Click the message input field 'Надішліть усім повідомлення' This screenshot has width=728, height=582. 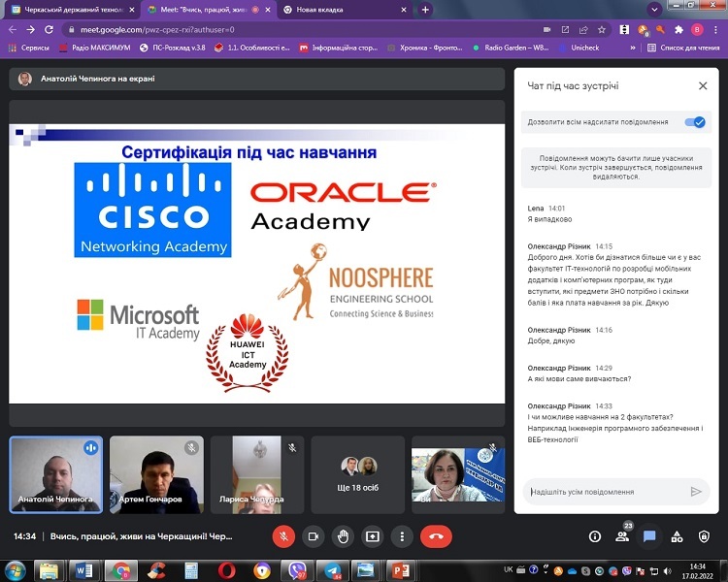pos(608,492)
